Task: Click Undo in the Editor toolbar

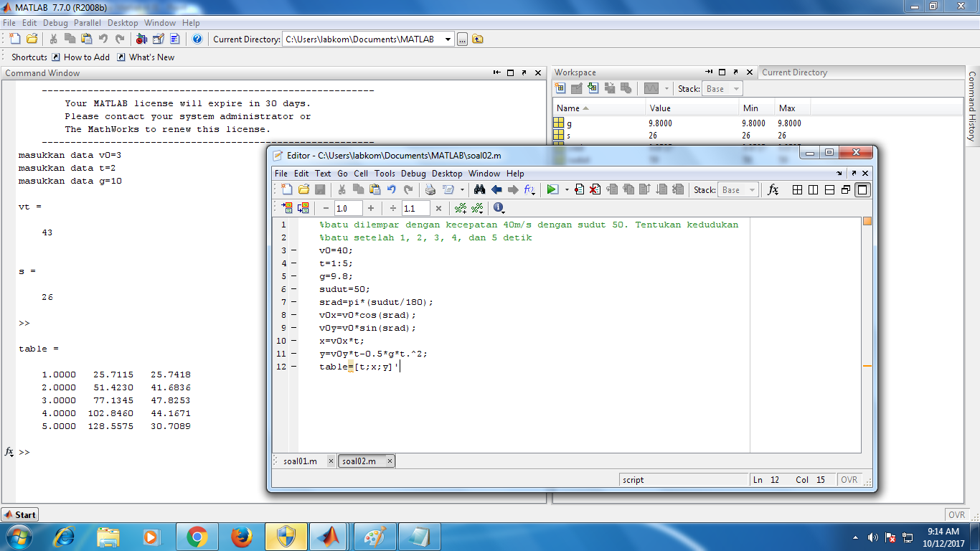Action: tap(392, 190)
